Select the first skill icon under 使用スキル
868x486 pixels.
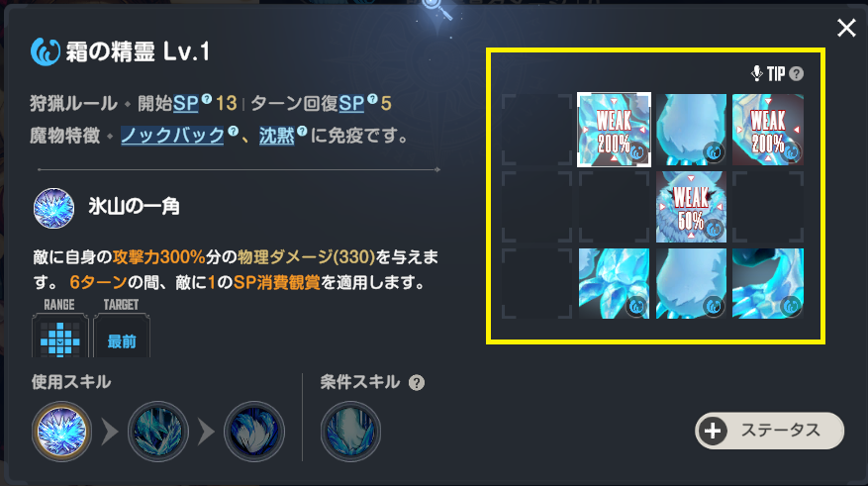61,432
